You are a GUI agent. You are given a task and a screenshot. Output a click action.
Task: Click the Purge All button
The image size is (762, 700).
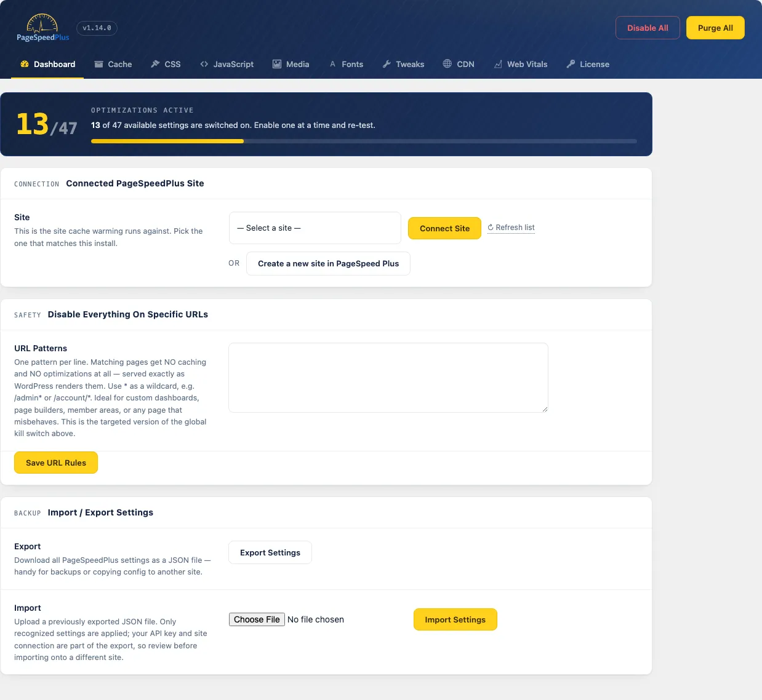[715, 28]
